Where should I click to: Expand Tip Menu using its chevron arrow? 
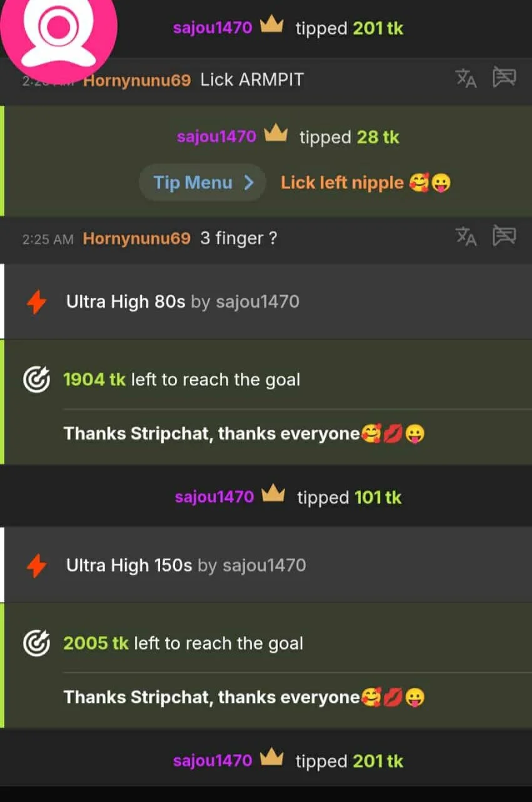tap(249, 183)
